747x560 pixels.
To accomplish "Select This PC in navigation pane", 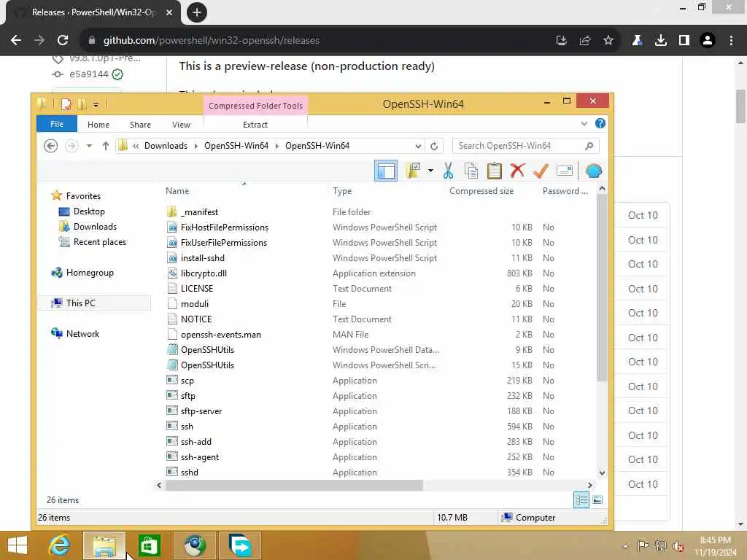I will (x=80, y=303).
